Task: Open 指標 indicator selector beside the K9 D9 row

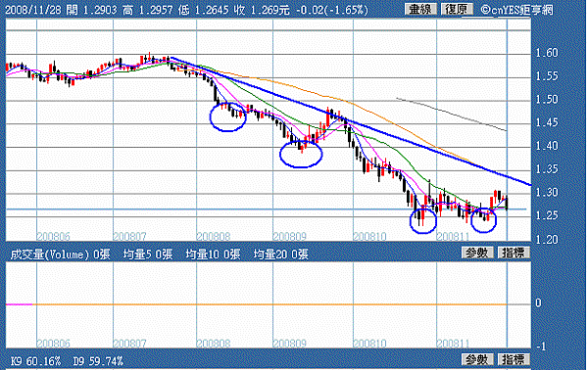Action: pyautogui.click(x=514, y=360)
